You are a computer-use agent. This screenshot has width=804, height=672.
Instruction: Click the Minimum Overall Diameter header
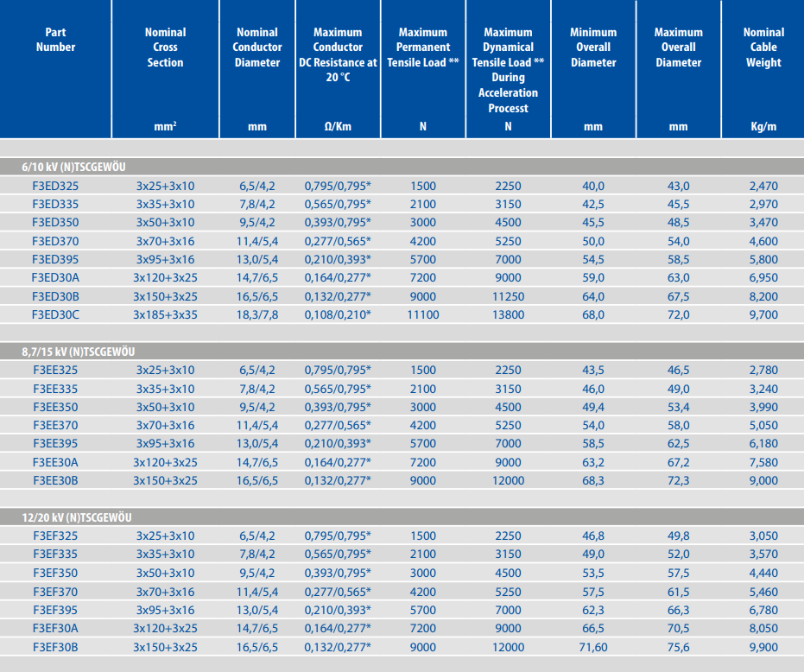[593, 48]
